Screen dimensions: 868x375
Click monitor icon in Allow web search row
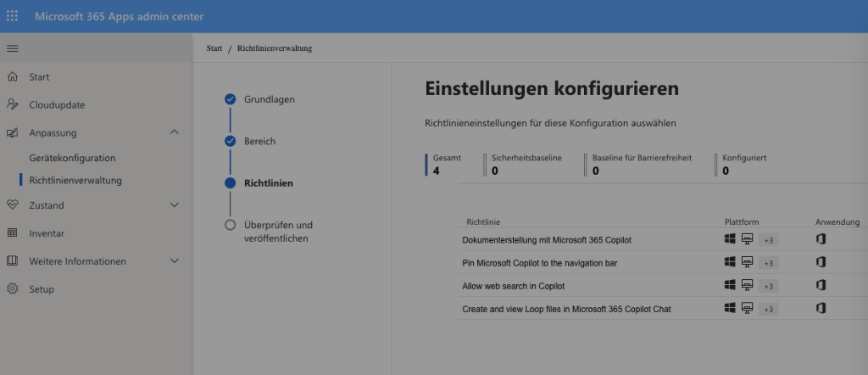[748, 285]
